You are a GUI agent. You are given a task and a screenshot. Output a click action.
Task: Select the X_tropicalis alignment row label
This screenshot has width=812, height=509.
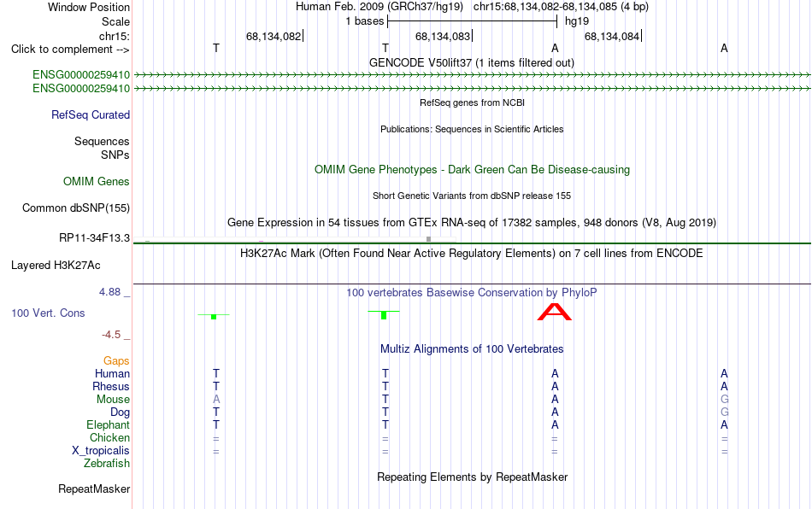101,451
